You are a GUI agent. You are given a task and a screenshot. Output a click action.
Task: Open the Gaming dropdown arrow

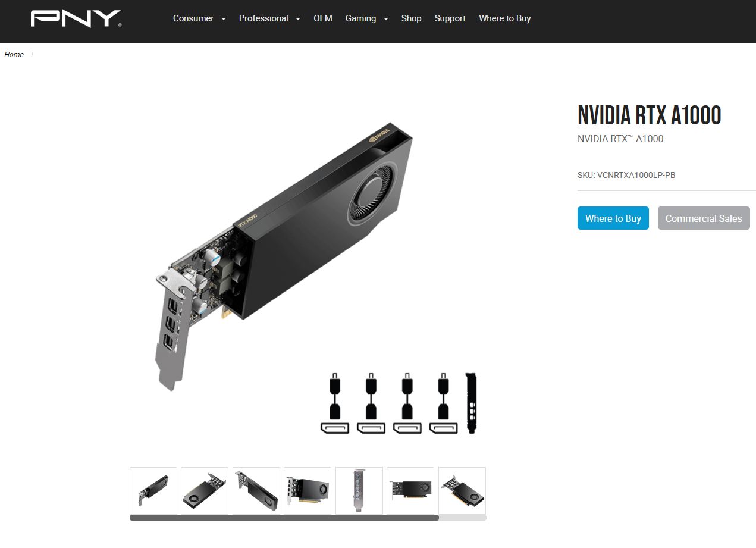tap(386, 19)
